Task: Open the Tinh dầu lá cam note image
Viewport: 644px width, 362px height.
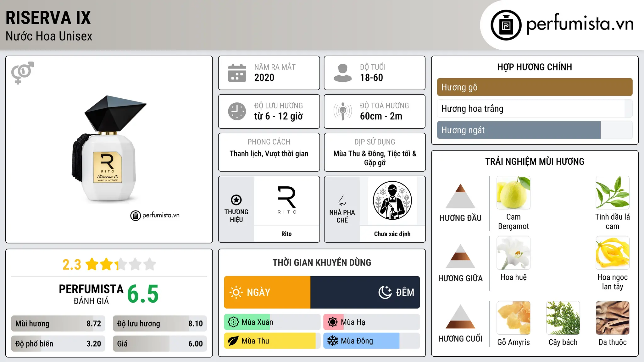Action: 613,193
